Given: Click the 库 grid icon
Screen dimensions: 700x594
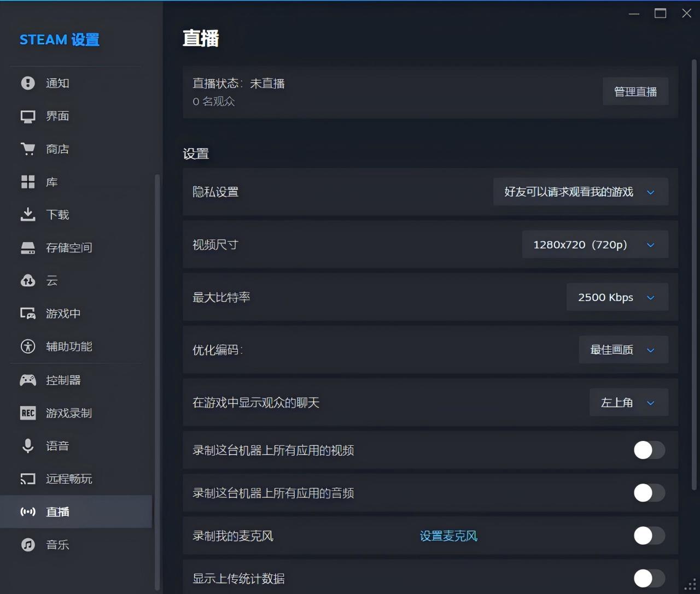Looking at the screenshot, I should point(28,182).
